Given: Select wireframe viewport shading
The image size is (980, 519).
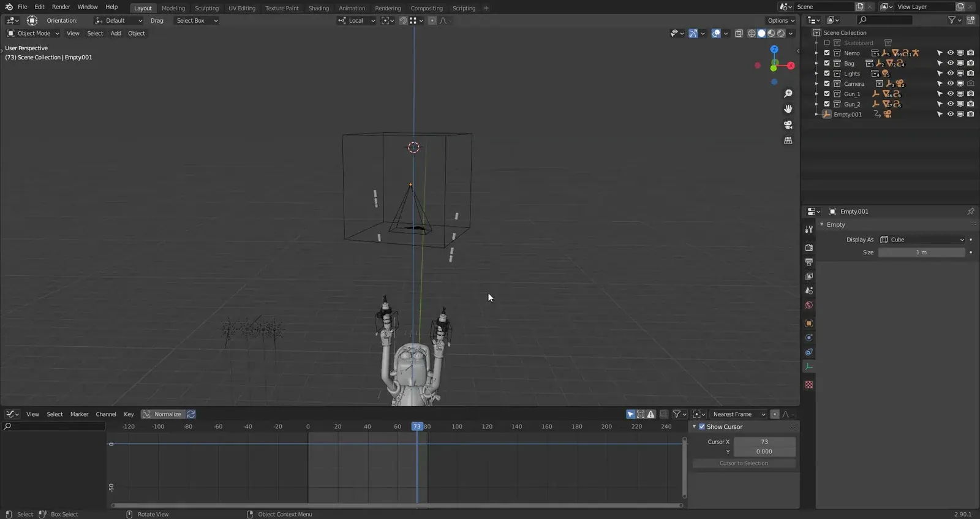Looking at the screenshot, I should (x=752, y=33).
